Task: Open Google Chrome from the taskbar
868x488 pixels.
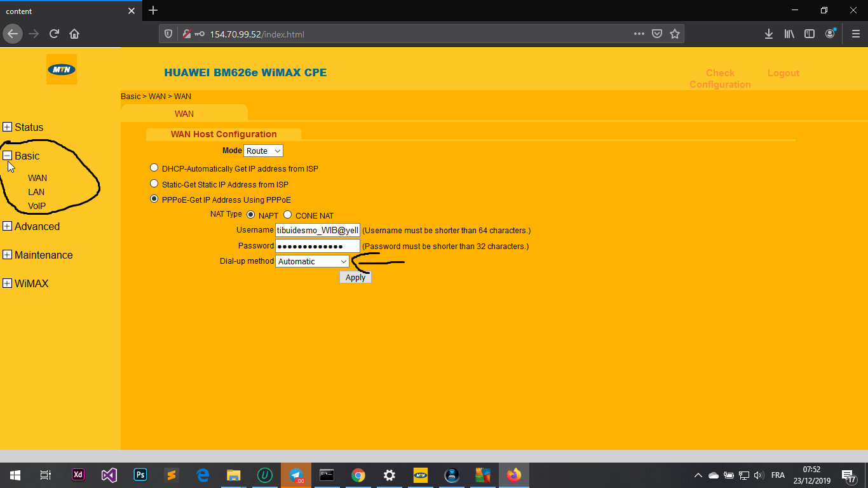Action: pyautogui.click(x=358, y=475)
